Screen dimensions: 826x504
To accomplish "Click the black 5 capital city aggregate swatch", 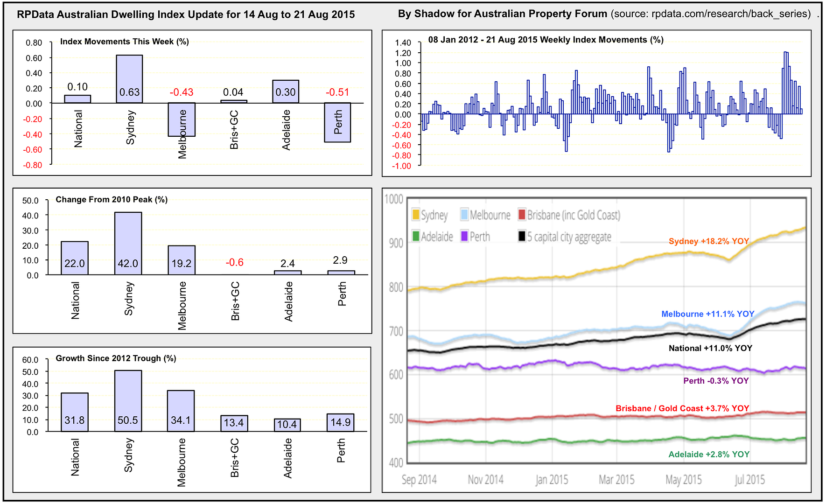I will pyautogui.click(x=522, y=236).
